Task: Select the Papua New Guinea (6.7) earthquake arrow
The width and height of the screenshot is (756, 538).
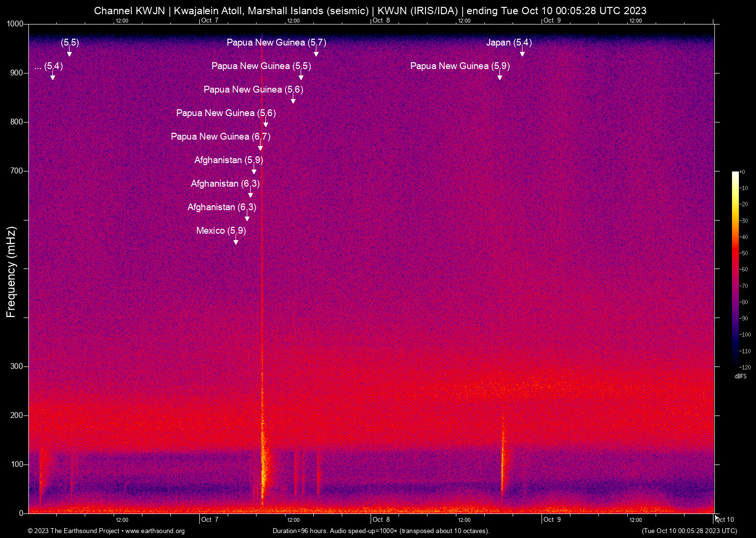Action: click(261, 147)
